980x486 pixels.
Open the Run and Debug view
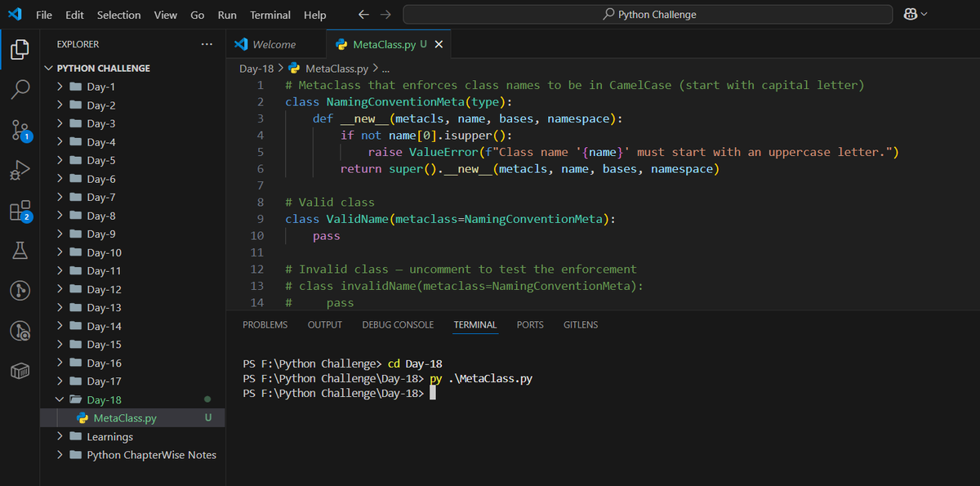[20, 170]
